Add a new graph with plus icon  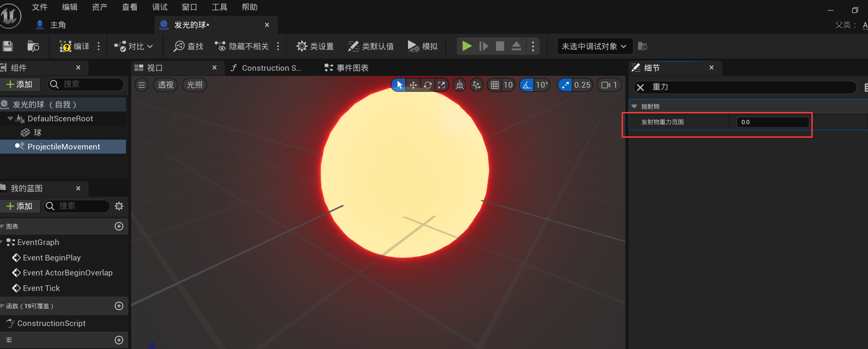[119, 226]
